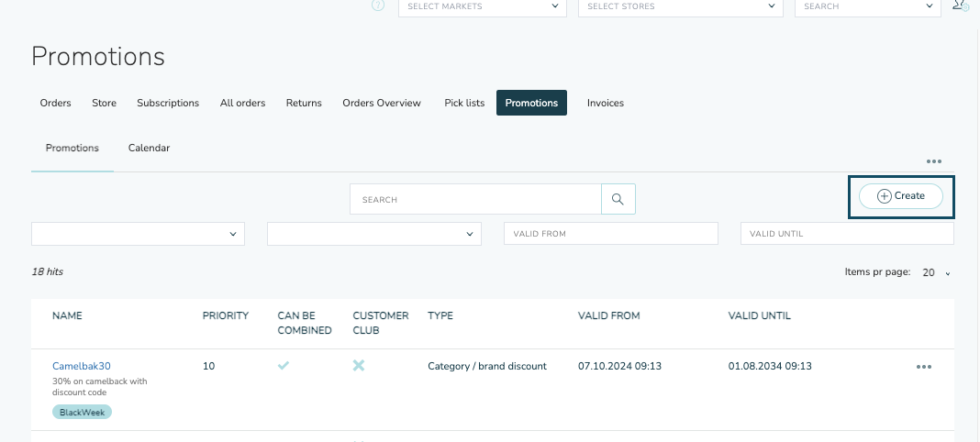Click the help question mark icon
The width and height of the screenshot is (980, 442).
click(378, 6)
